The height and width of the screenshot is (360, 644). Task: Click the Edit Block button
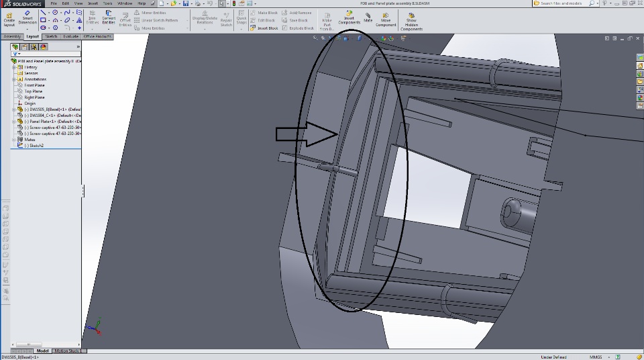click(262, 20)
